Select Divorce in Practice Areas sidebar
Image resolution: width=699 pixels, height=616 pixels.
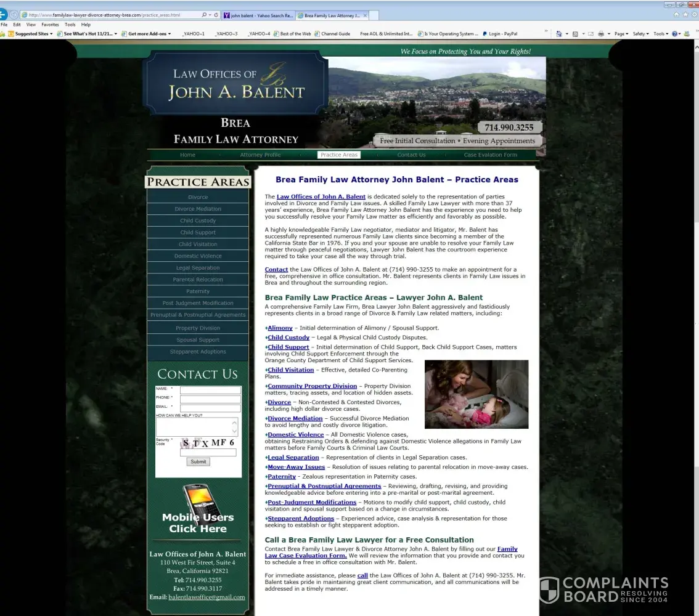click(198, 197)
